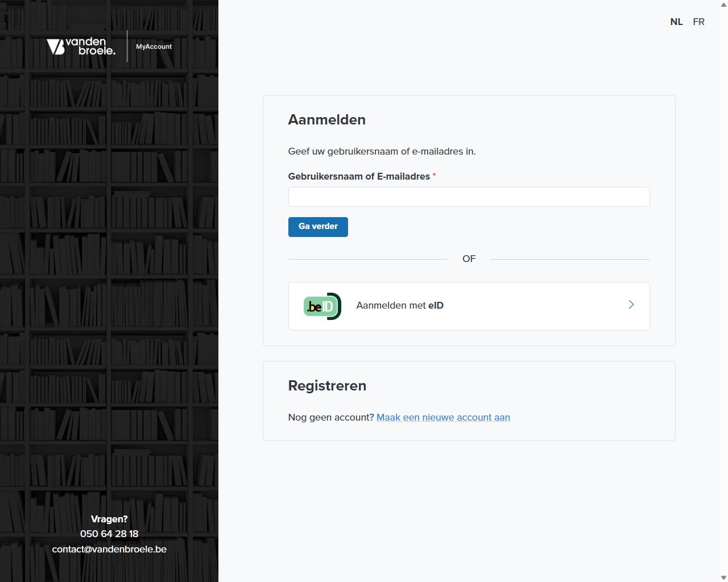Switch the language to FR

[x=698, y=22]
